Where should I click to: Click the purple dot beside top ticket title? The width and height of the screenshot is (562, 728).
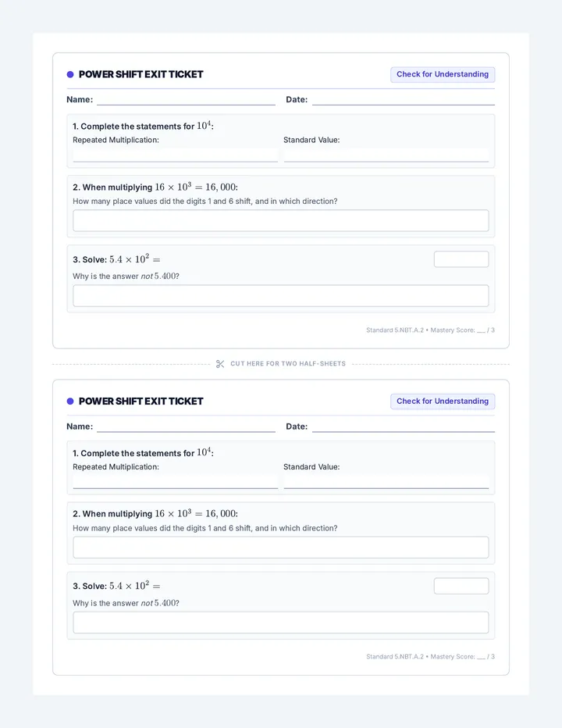coord(70,74)
